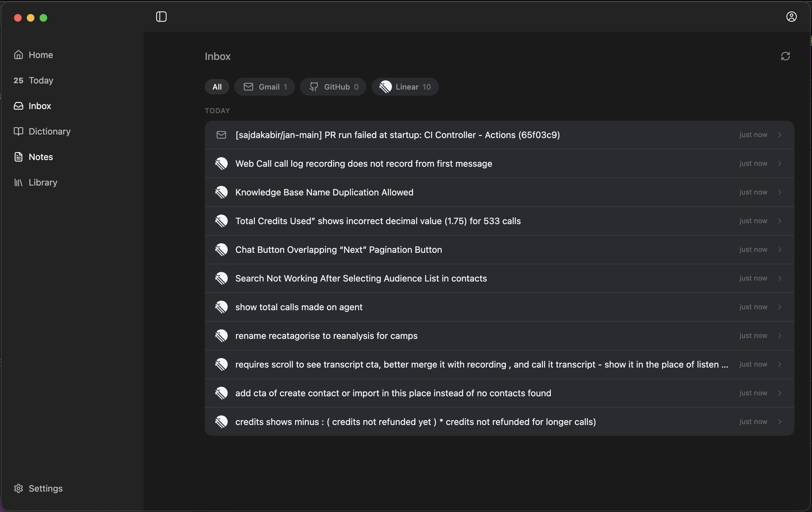This screenshot has width=812, height=512.
Task: Open the user account profile icon
Action: 791,17
